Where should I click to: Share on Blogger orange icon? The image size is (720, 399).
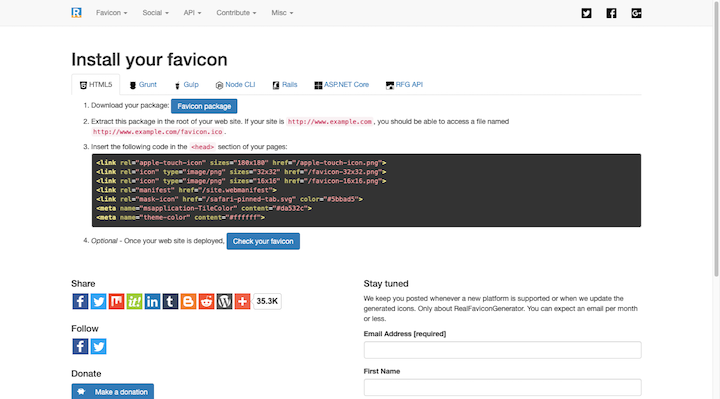coord(188,301)
